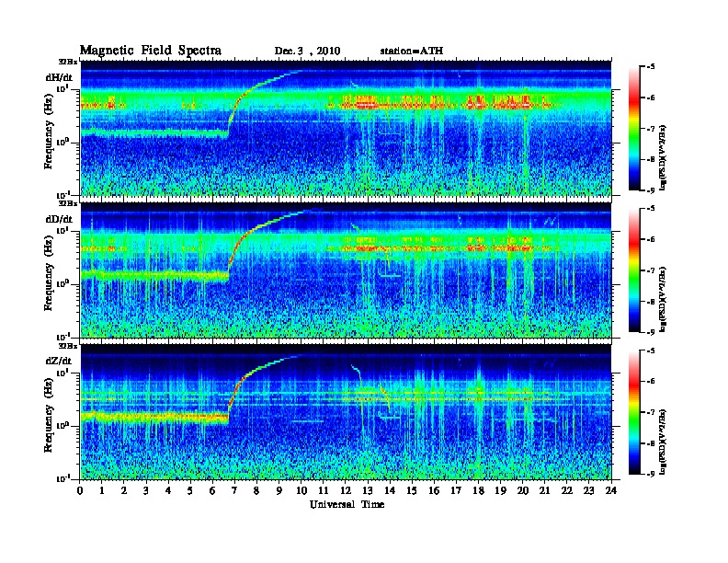728x563 pixels.
Task: Click the dD/dt spectrogram color bar
Action: tap(634, 270)
